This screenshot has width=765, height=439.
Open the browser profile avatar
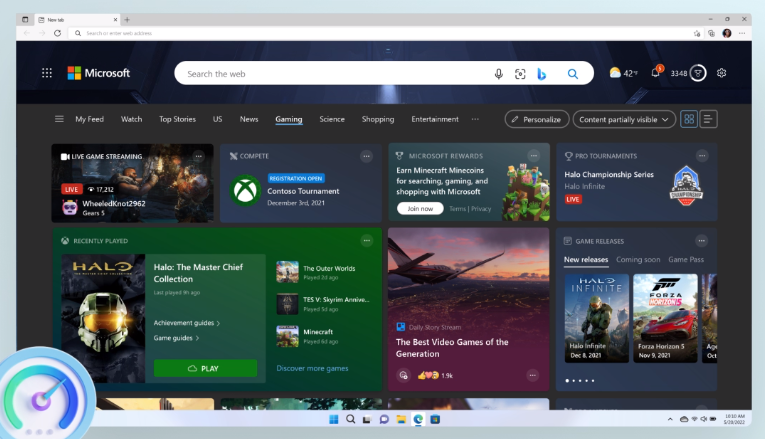(x=727, y=33)
